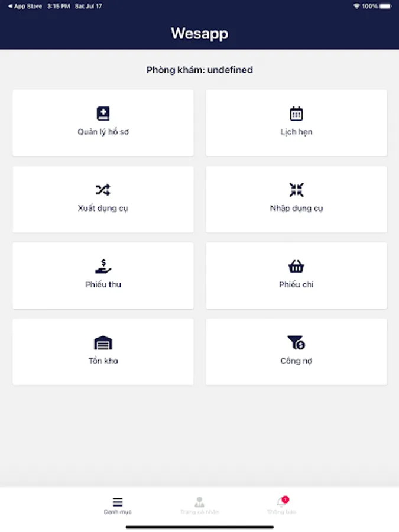Viewport: 399px width, 532px height.
Task: Tap the shopping basket icon for Phiếu chi
Action: [x=296, y=267]
